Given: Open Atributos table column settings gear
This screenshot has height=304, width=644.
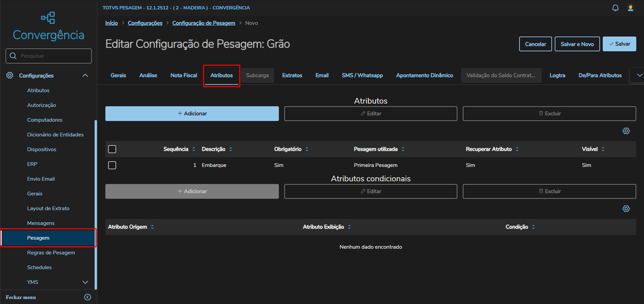Looking at the screenshot, I should click(626, 131).
